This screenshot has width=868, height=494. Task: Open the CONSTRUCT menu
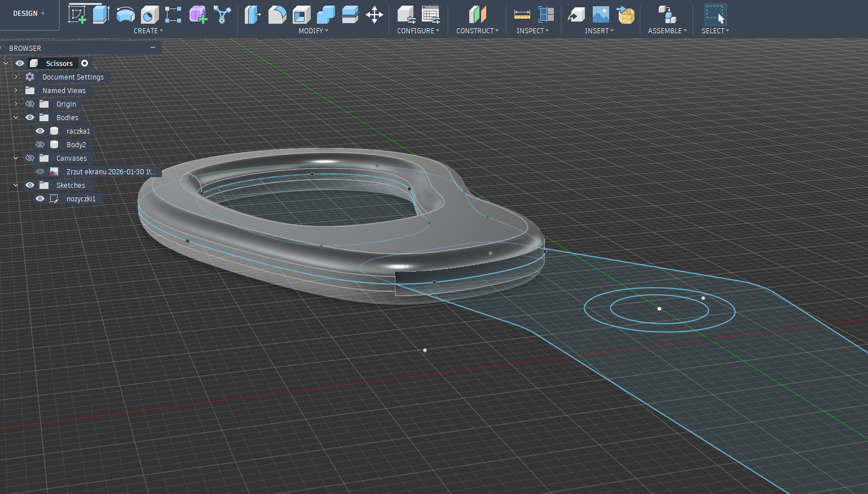pos(477,31)
